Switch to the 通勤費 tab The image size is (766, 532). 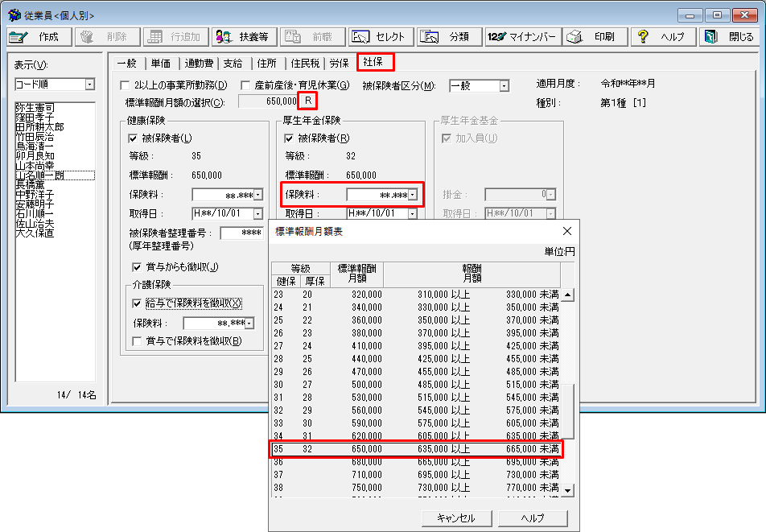click(x=198, y=63)
